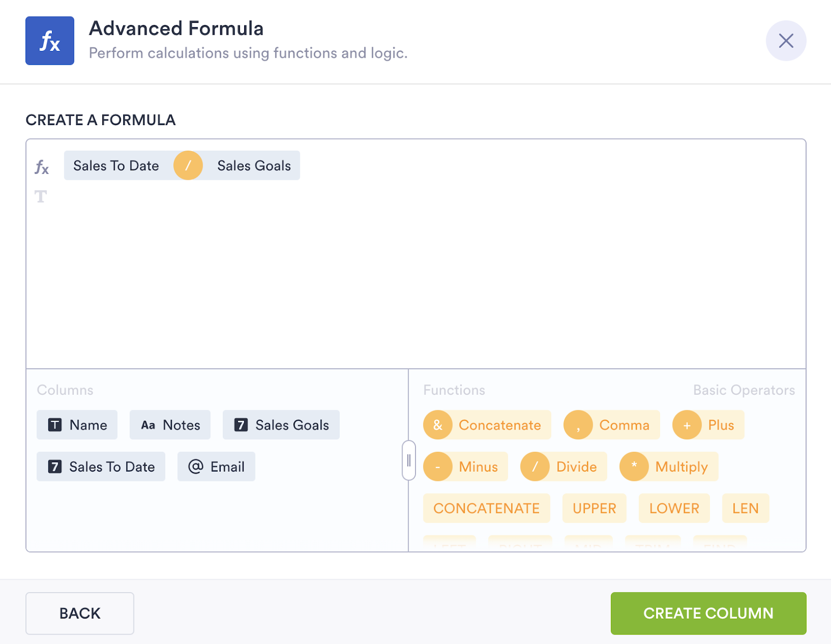Insert the Name column

(77, 425)
